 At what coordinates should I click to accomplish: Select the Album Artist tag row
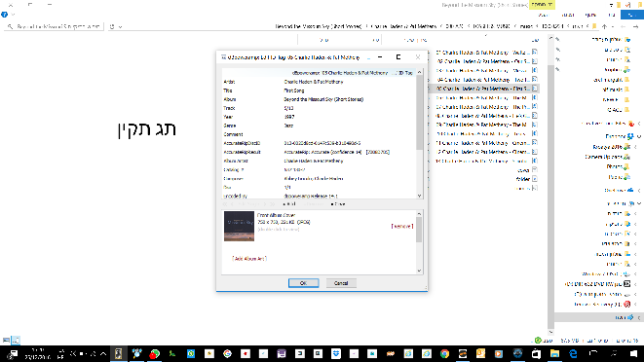[x=319, y=161]
